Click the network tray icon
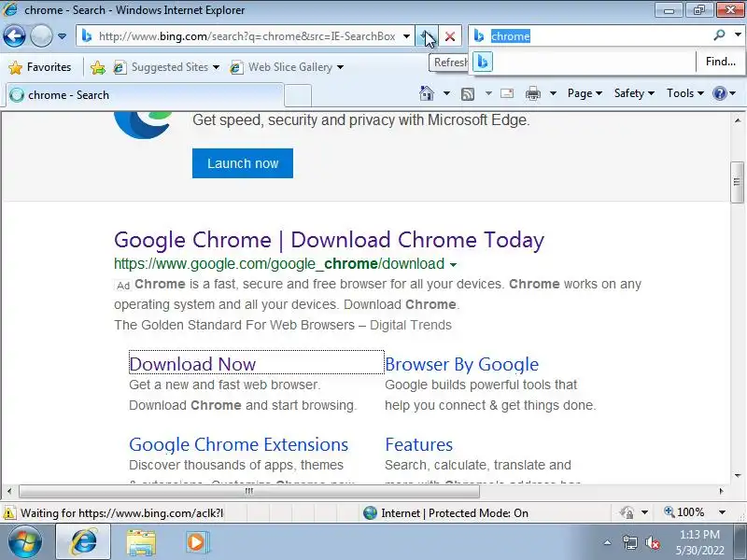The width and height of the screenshot is (747, 560). (629, 542)
